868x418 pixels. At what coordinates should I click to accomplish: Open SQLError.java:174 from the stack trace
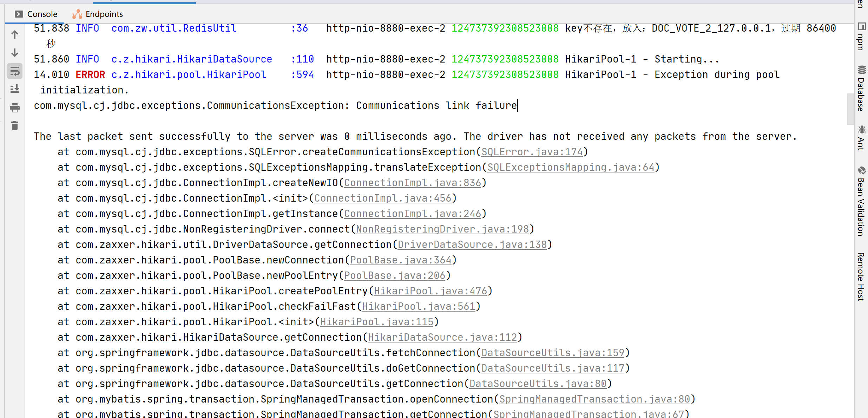(x=532, y=152)
